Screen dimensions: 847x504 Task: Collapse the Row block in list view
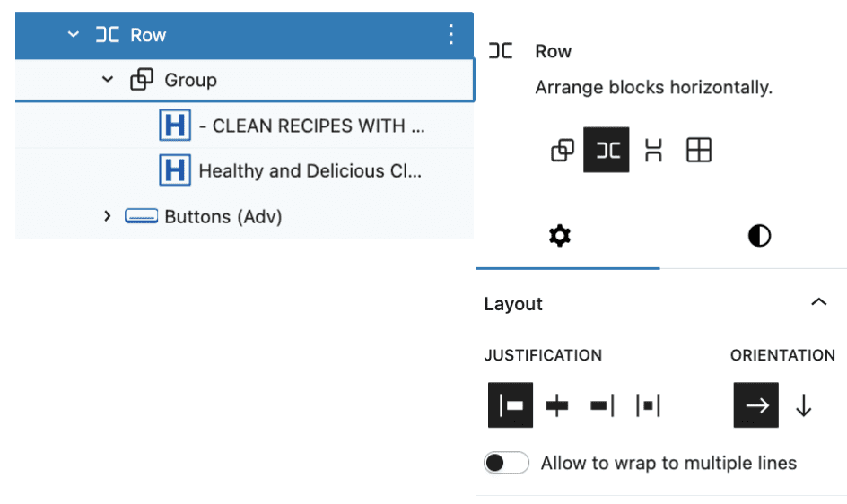point(73,35)
